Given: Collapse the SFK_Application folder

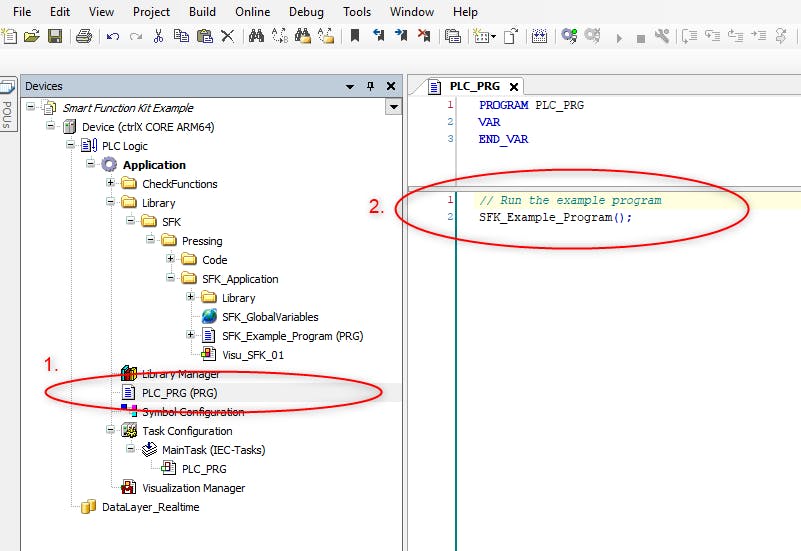Looking at the screenshot, I should point(170,277).
